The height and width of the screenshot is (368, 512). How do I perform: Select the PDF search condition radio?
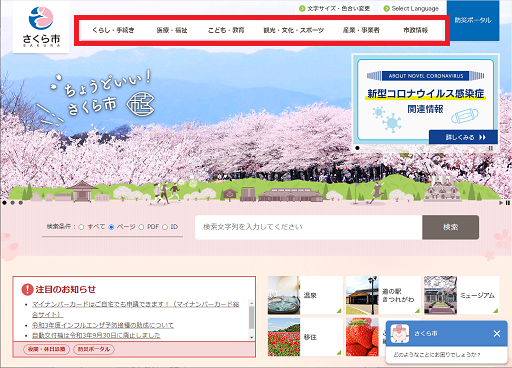[141, 227]
